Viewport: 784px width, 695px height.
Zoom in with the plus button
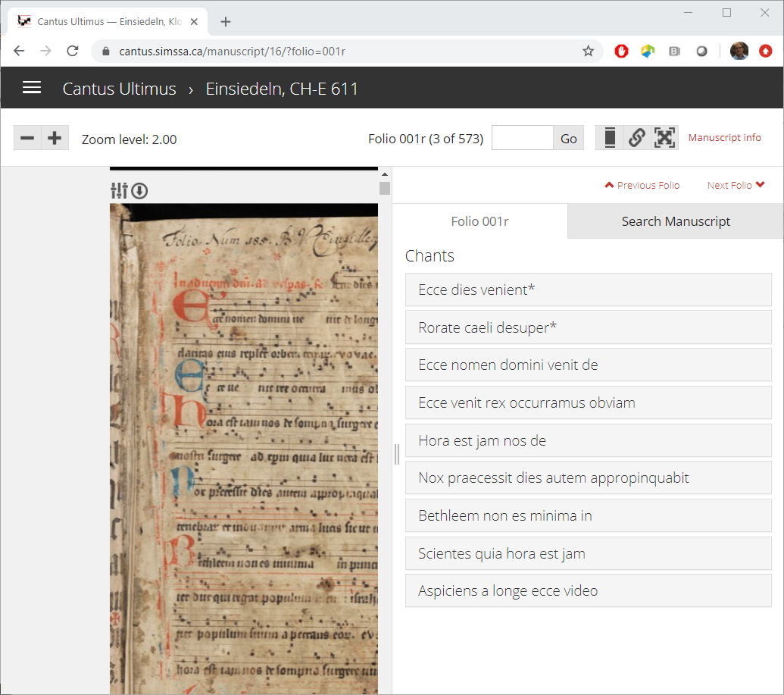(55, 138)
